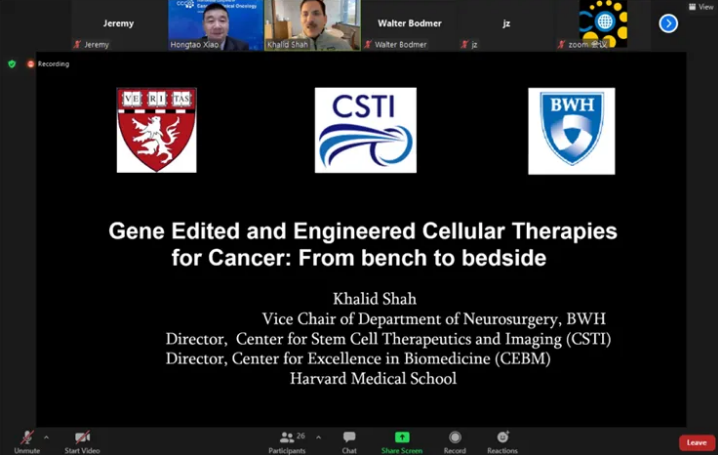Open the Participants panel
The image size is (718, 455).
(x=287, y=442)
